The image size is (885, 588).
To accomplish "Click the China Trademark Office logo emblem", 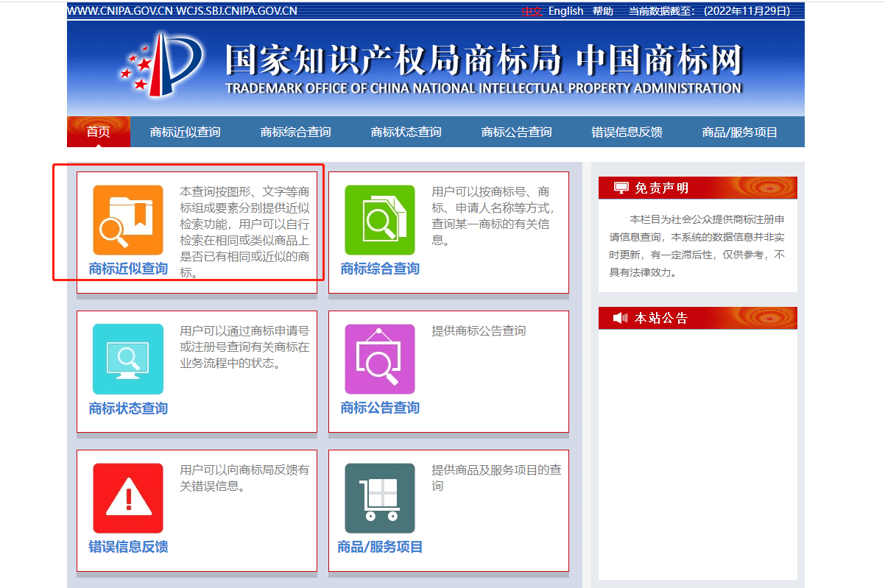I will coord(161,66).
